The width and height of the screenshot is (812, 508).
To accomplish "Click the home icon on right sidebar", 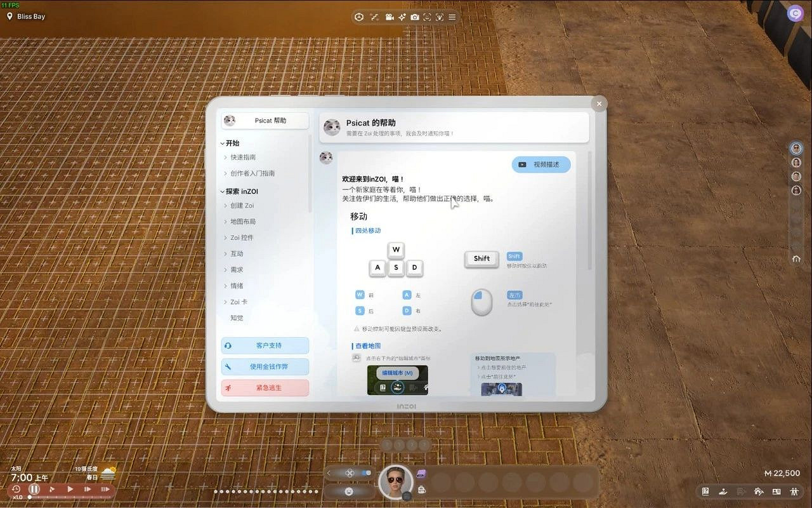I will click(x=796, y=259).
